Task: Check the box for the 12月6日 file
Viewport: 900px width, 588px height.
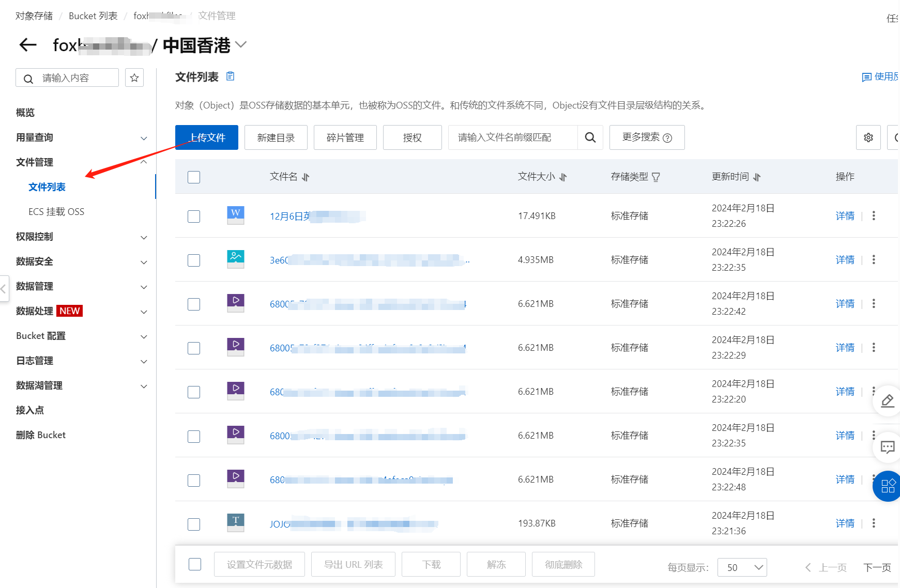Action: click(x=194, y=216)
